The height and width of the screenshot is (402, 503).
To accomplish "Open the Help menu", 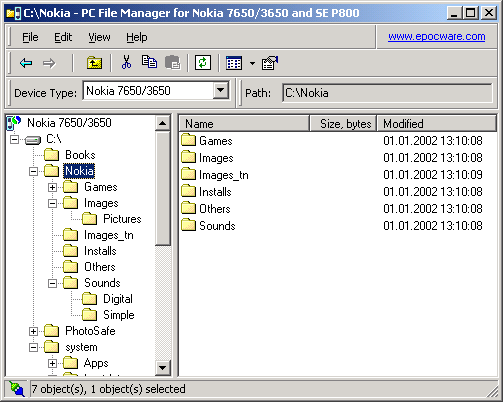I will pos(137,37).
